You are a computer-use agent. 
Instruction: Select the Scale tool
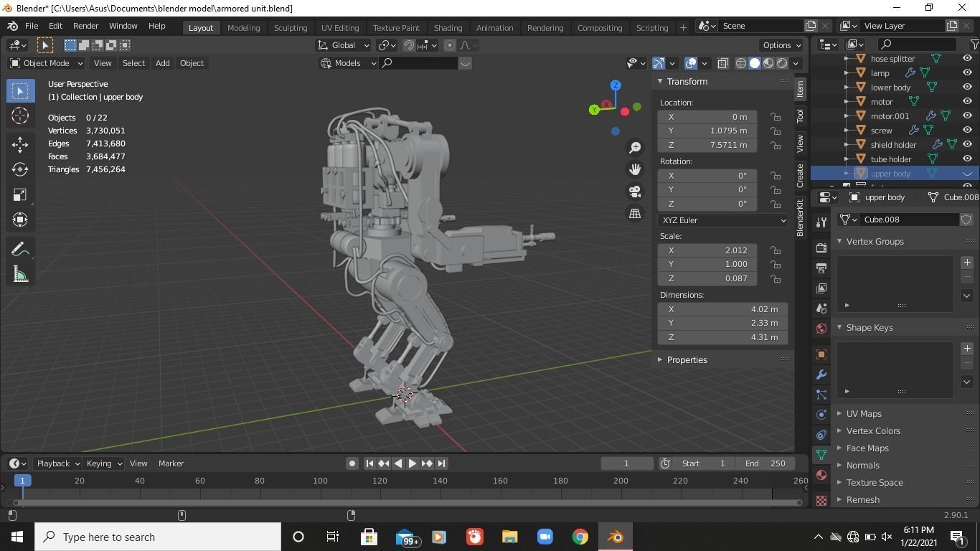pyautogui.click(x=20, y=194)
